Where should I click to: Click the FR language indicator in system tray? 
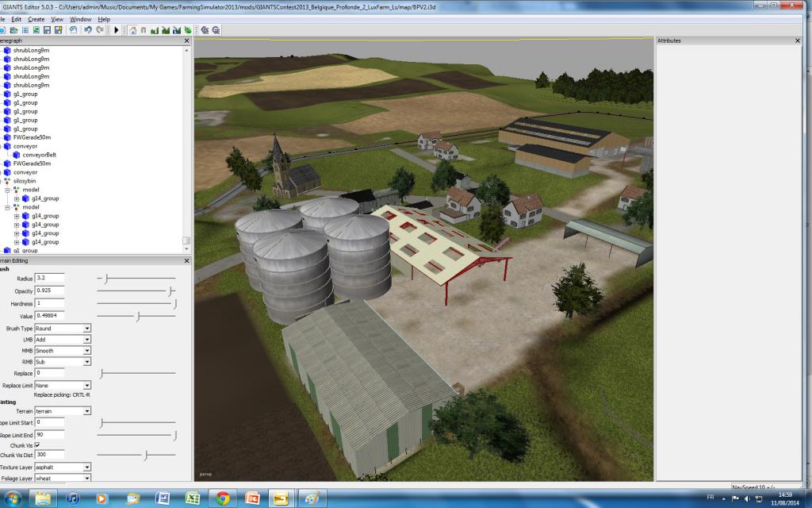(x=710, y=497)
